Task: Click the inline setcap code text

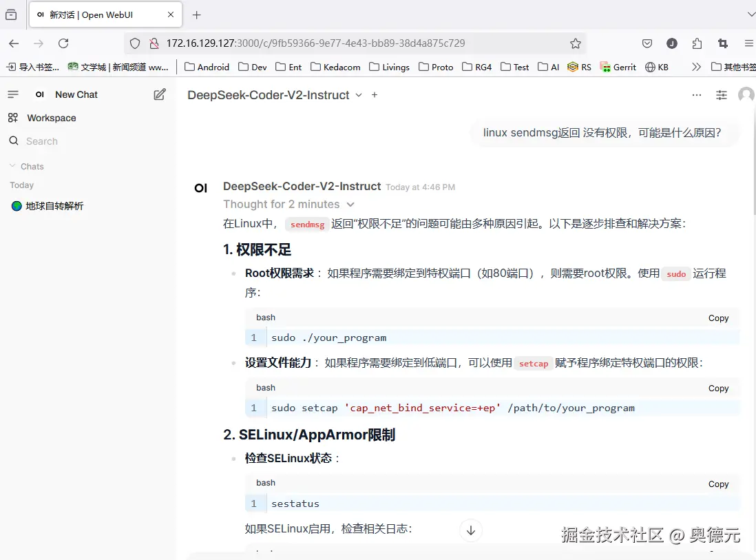Action: [x=533, y=364]
